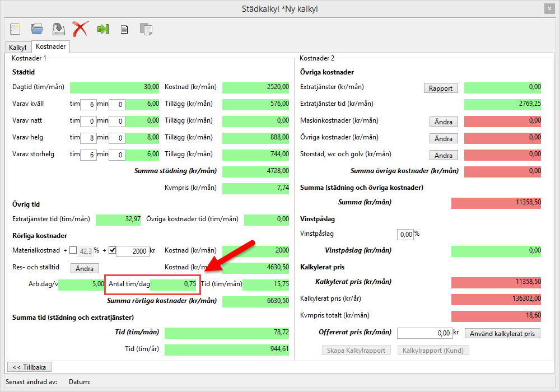Click the Varav kväll tim field
560x392 pixels.
click(88, 104)
